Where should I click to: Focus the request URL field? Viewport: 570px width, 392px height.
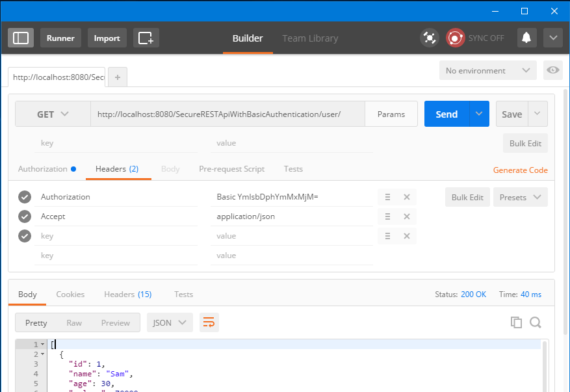[228, 114]
